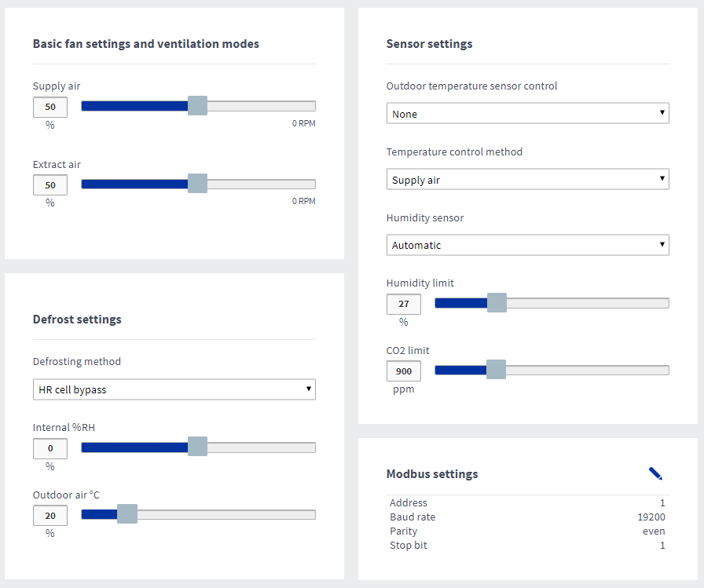Click the Modbus Parity row value
The image size is (704, 588).
pyautogui.click(x=653, y=531)
